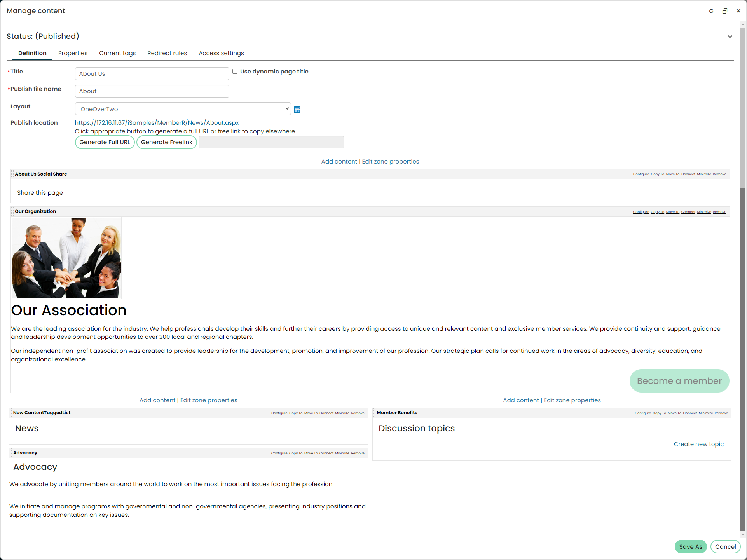This screenshot has width=747, height=560.
Task: Configure the About Us Social Share item
Action: point(641,174)
